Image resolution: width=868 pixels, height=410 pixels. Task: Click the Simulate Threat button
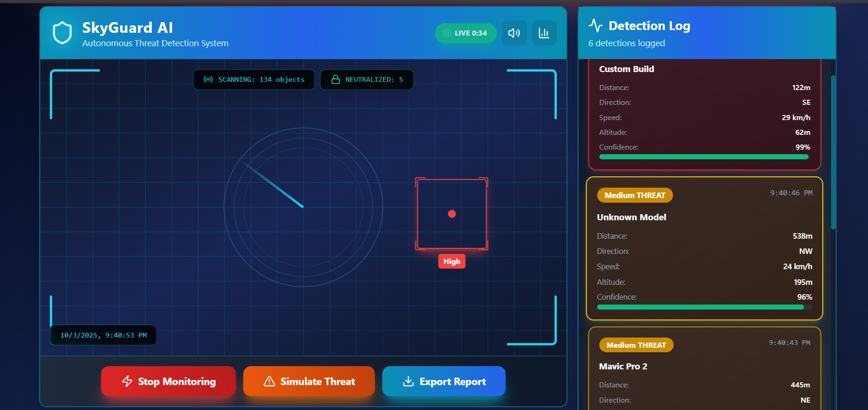[309, 381]
